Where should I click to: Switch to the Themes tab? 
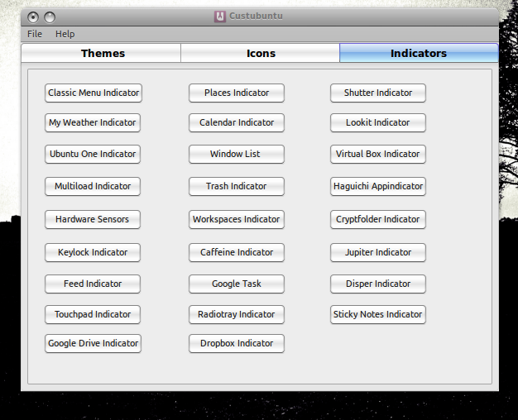[x=101, y=53]
